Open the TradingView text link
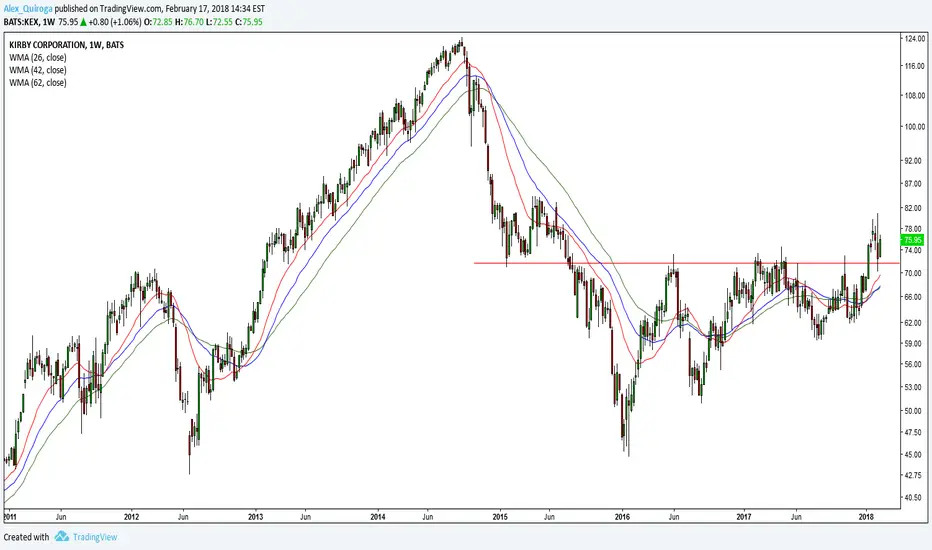This screenshot has height=550, width=932. [x=95, y=537]
